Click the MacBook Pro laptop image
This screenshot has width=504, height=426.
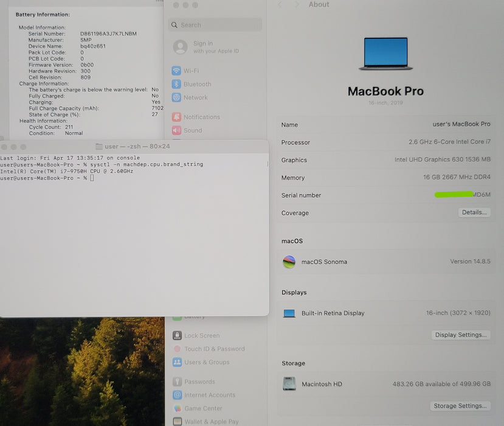[385, 54]
